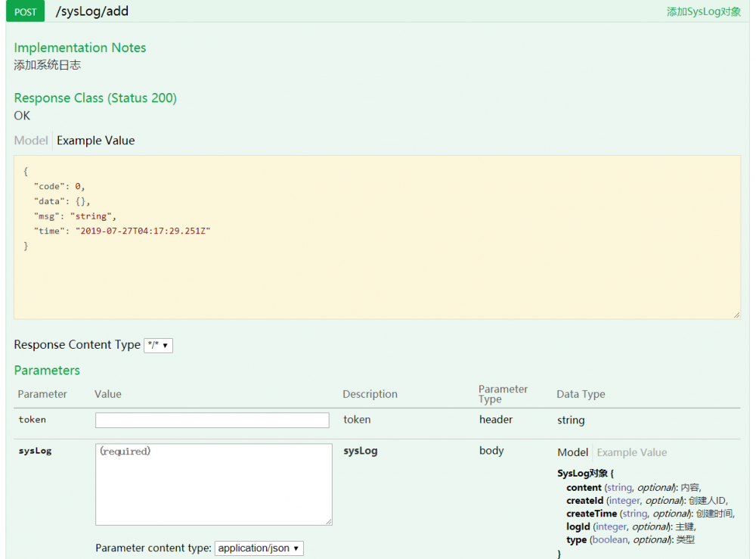Select the response Example Value tab

[x=95, y=141]
